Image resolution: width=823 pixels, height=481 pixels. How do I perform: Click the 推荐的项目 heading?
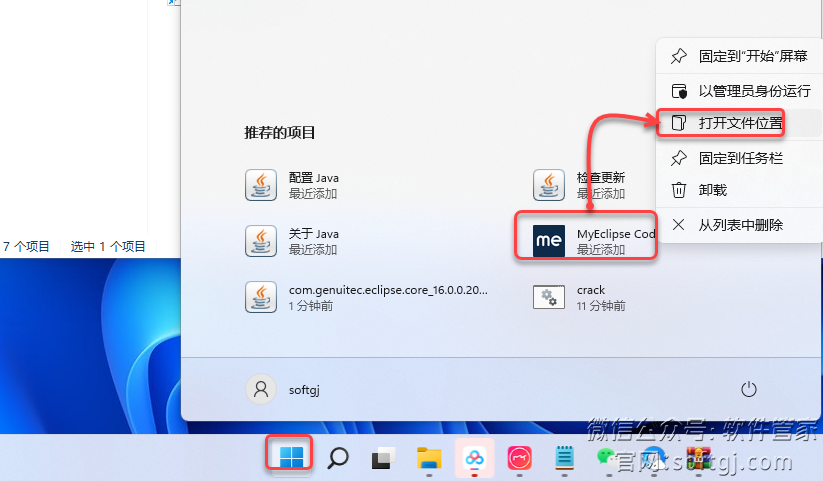click(x=279, y=132)
